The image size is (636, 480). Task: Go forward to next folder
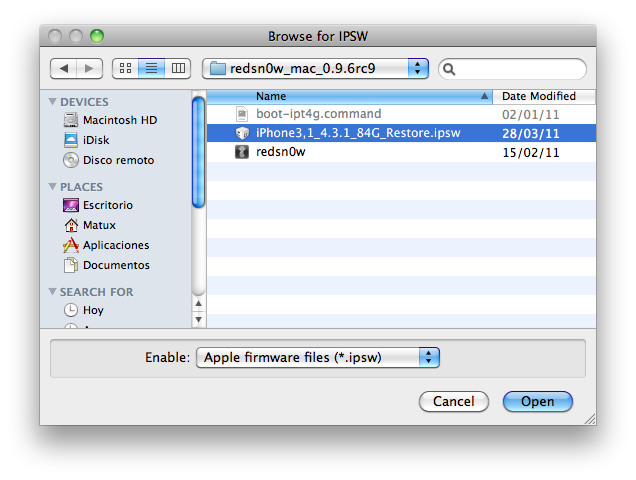(x=90, y=68)
